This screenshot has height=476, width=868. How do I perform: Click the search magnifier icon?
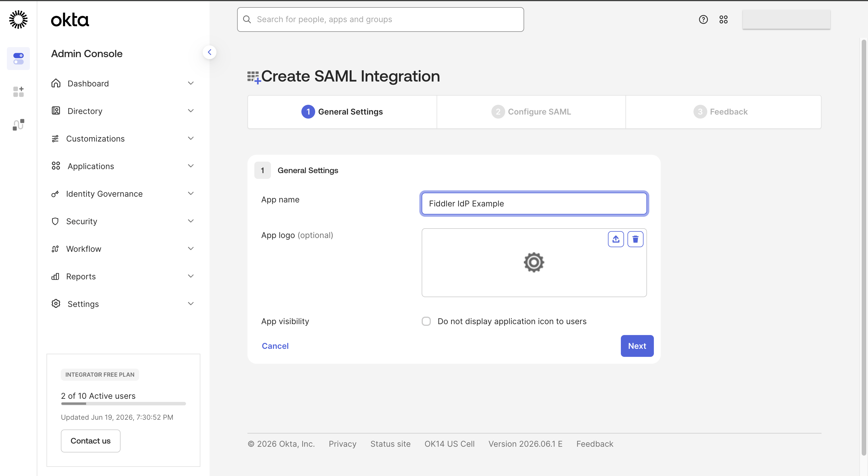247,20
